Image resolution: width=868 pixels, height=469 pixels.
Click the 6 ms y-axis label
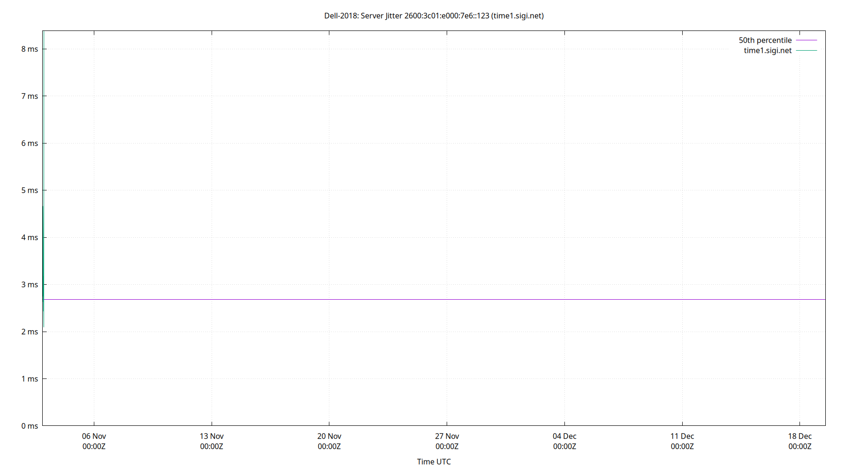tap(30, 143)
